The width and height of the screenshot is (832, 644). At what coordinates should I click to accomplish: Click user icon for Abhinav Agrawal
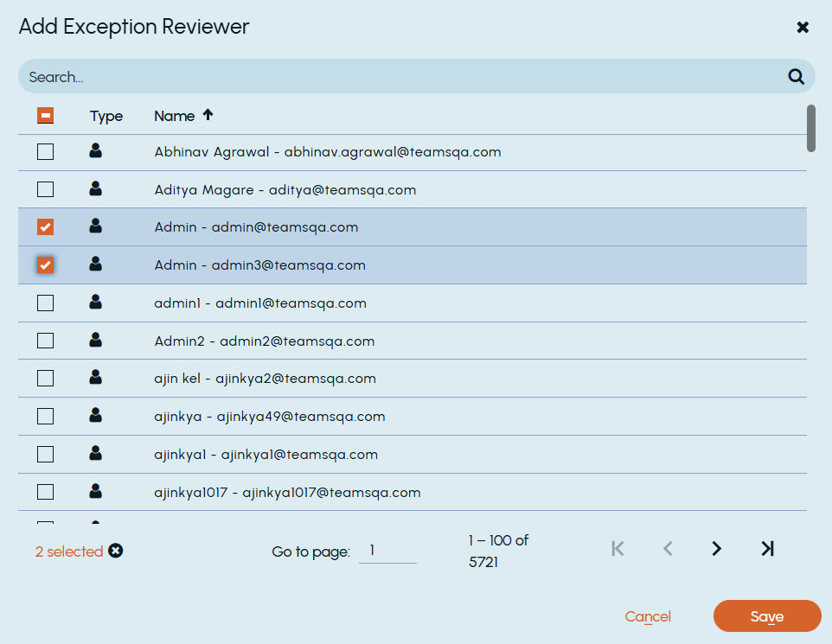pos(95,150)
